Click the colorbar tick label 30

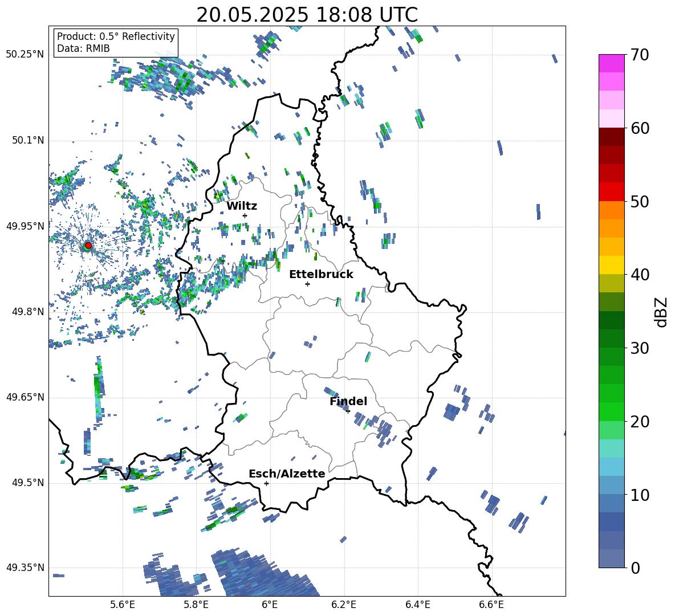coord(640,348)
